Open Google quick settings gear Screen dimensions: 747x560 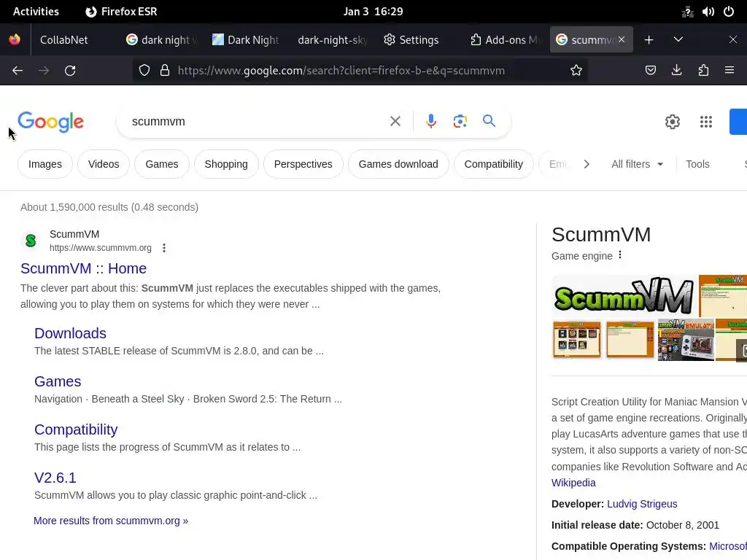(x=672, y=122)
